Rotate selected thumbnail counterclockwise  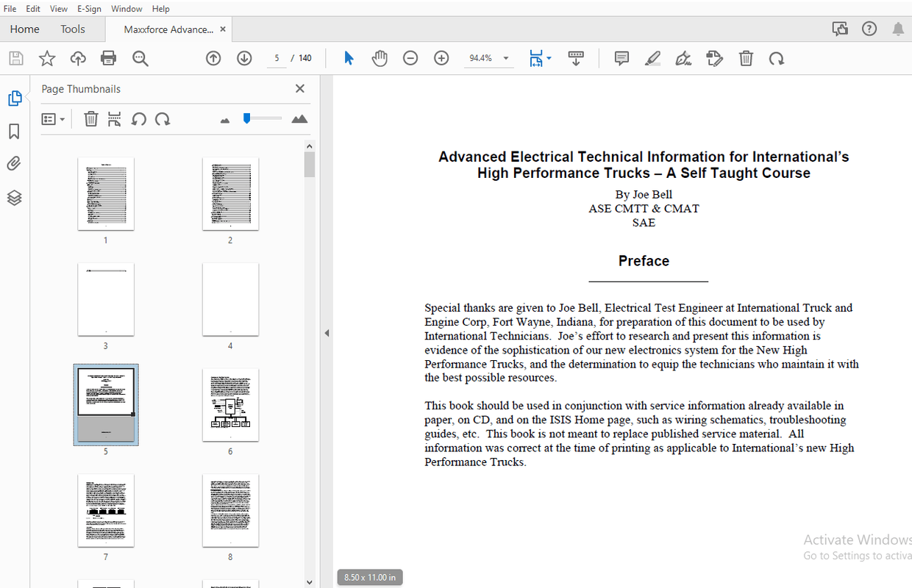139,118
